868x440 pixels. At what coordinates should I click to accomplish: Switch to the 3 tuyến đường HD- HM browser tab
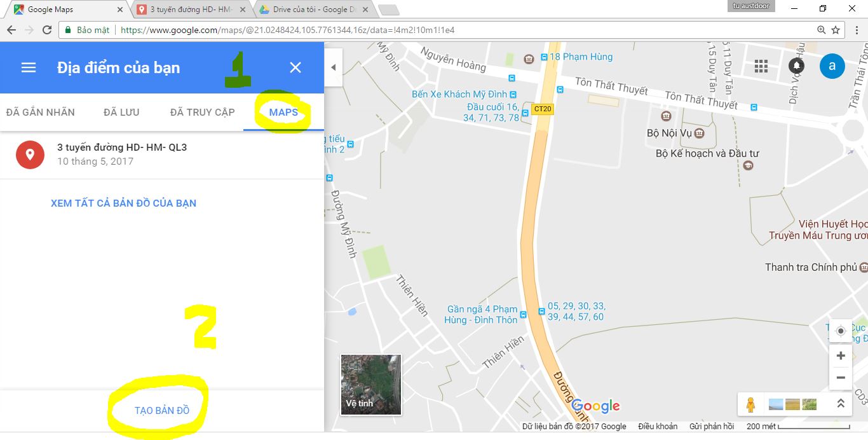pos(190,10)
